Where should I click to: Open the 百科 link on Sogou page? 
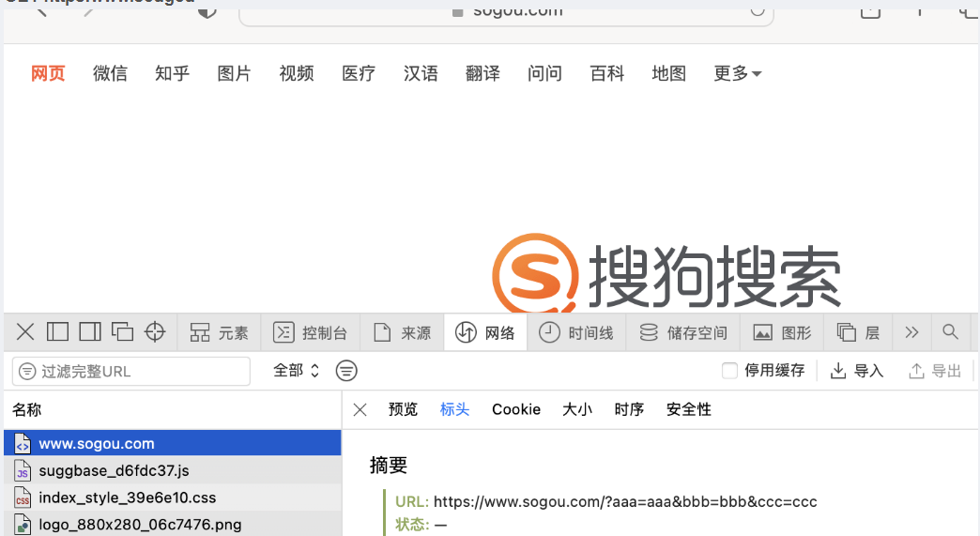pyautogui.click(x=607, y=73)
